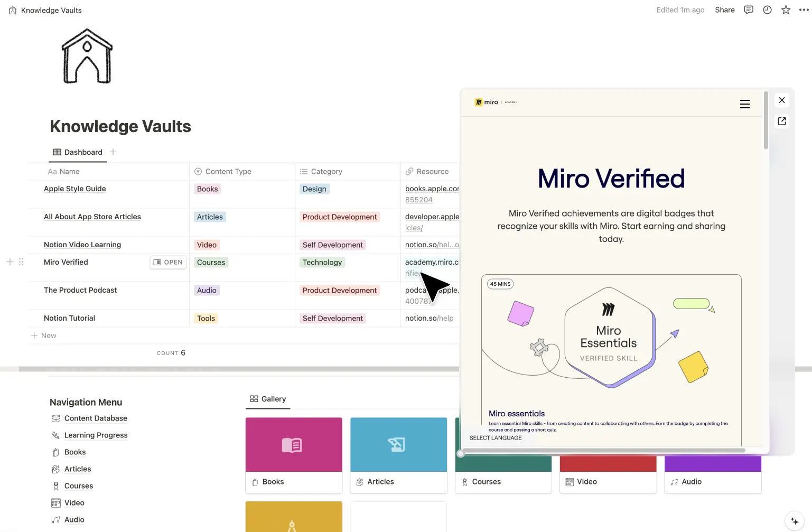Click Video icon in navigation menu

[x=56, y=503]
